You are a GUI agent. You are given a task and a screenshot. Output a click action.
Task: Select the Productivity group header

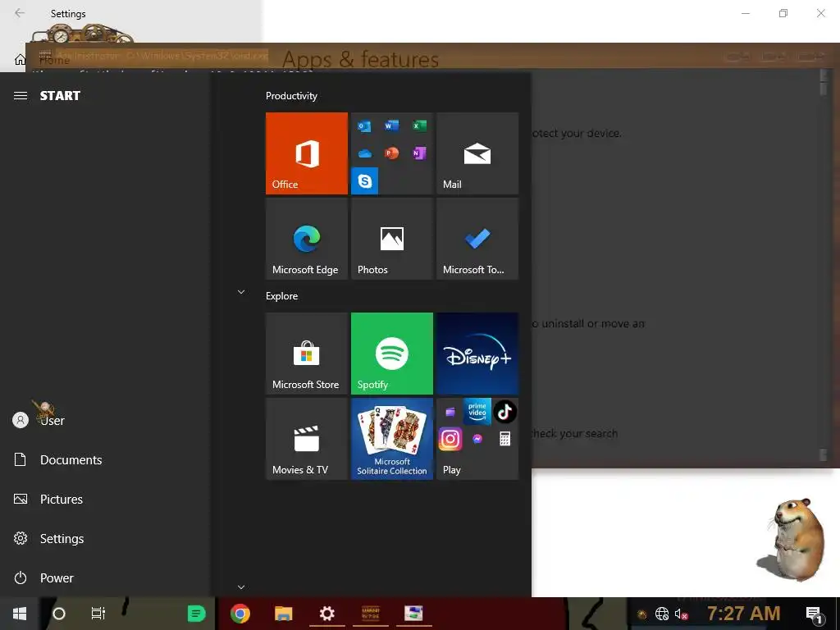pyautogui.click(x=291, y=96)
